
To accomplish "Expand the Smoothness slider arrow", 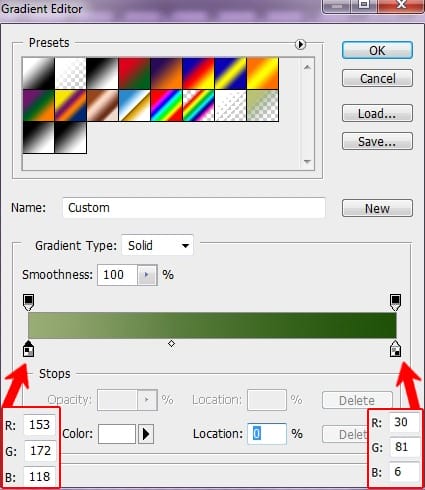I will pyautogui.click(x=147, y=275).
